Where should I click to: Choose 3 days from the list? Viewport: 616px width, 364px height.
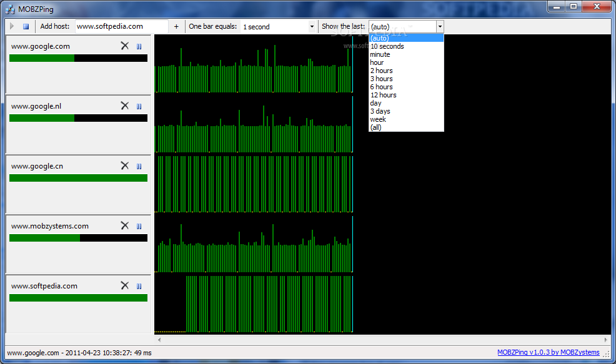(x=406, y=111)
